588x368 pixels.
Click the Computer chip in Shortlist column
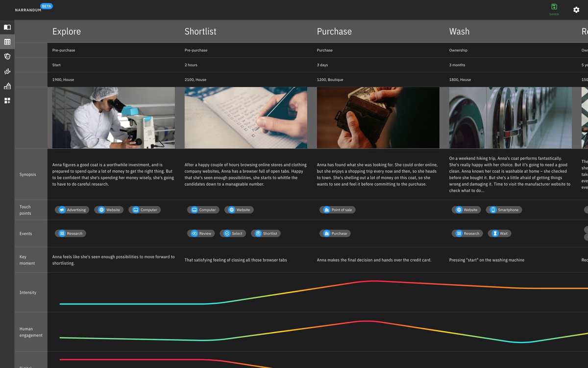203,210
